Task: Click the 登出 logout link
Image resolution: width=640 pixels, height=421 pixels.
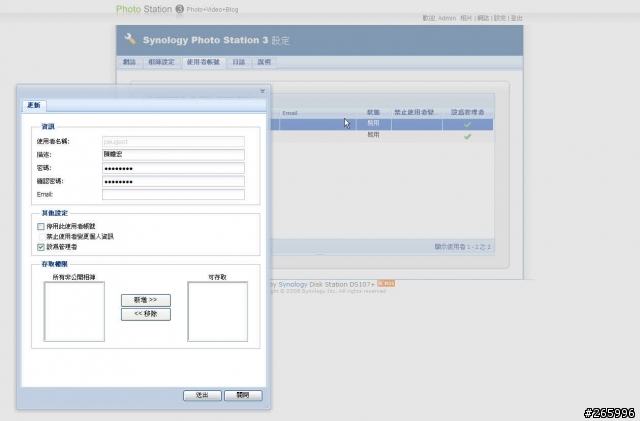Action: pyautogui.click(x=517, y=18)
